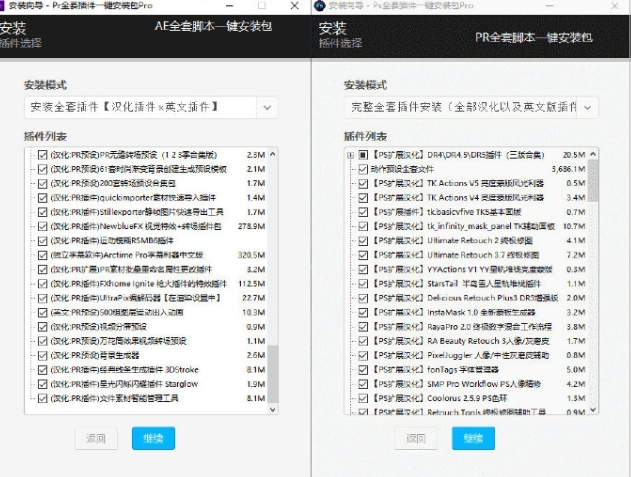Click left plugin list scrollbar thumb
This screenshot has height=477, width=631.
coord(273,374)
